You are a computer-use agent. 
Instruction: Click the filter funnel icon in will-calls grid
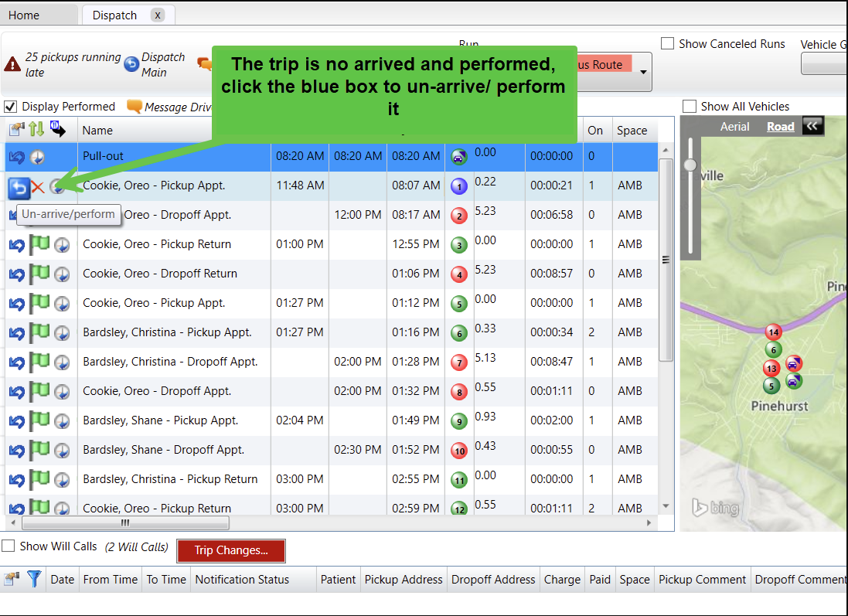click(x=34, y=579)
